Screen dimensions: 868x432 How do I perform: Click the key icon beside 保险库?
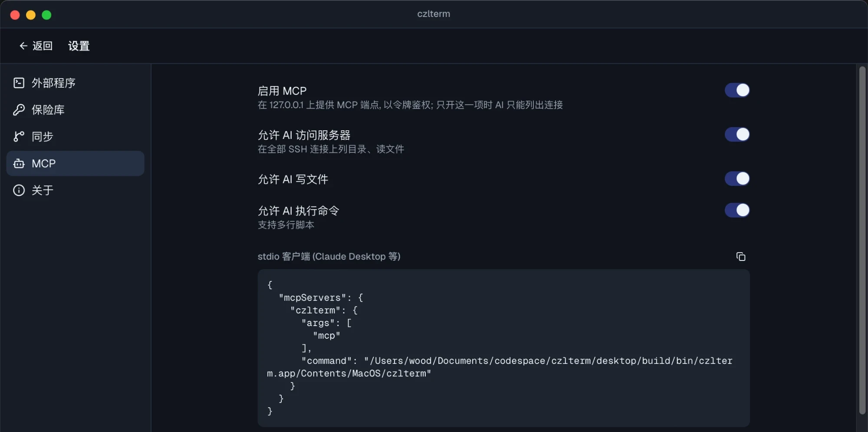tap(19, 110)
